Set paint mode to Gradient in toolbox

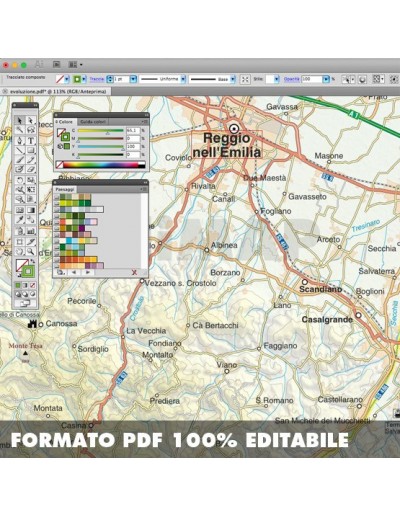point(25,285)
